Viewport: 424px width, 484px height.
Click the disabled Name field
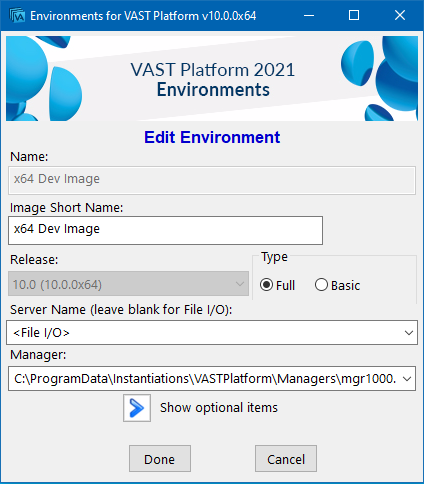pos(212,180)
